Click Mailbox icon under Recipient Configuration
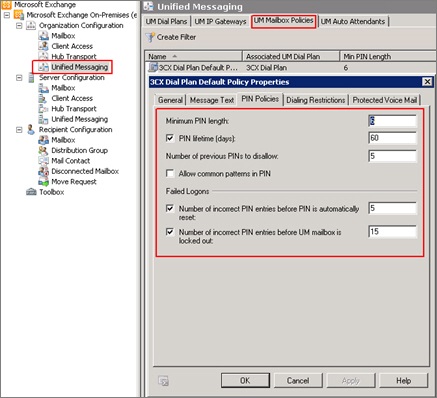This screenshot has width=437, height=398. click(43, 140)
